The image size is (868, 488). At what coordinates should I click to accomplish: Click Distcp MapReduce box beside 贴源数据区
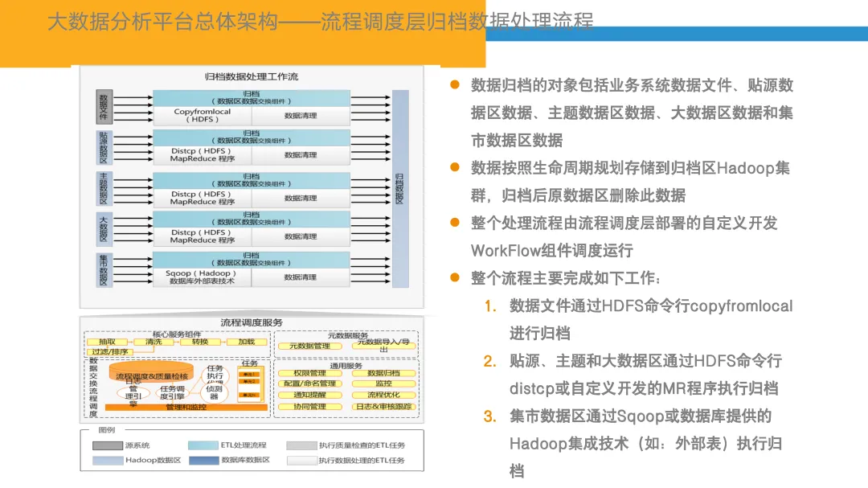point(202,154)
